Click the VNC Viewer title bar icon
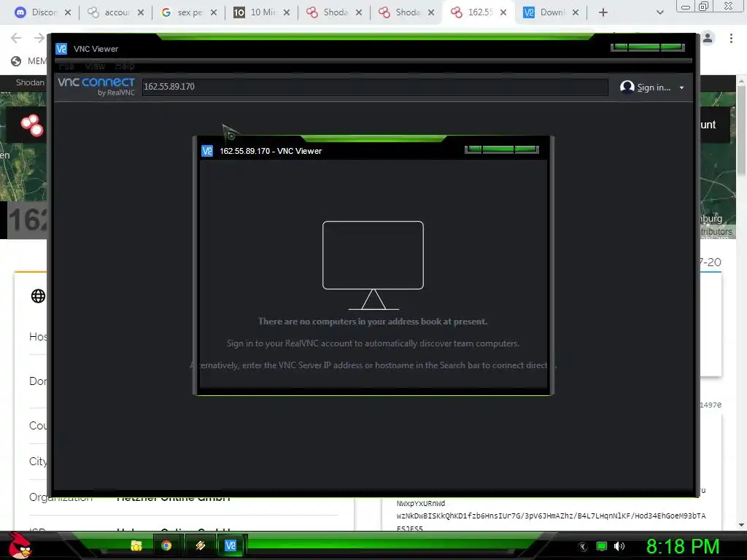This screenshot has height=560, width=747. tap(61, 49)
